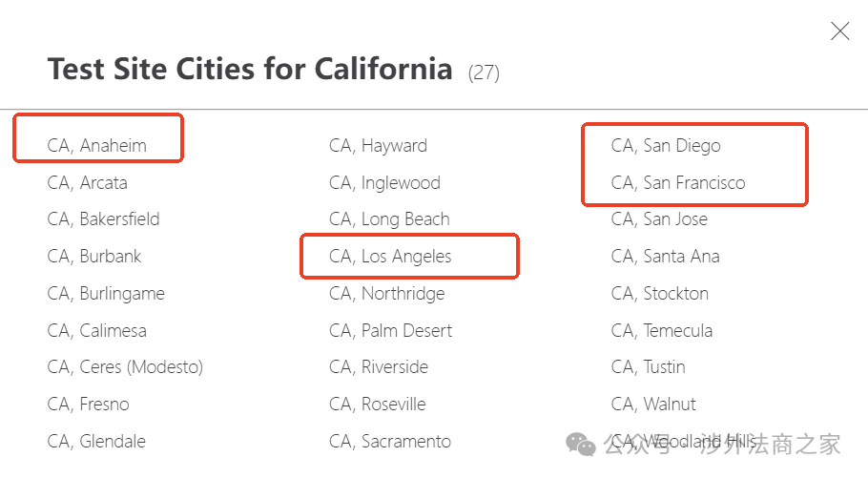Open the CA, Walnut test site
The image size is (868, 478).
pos(653,405)
